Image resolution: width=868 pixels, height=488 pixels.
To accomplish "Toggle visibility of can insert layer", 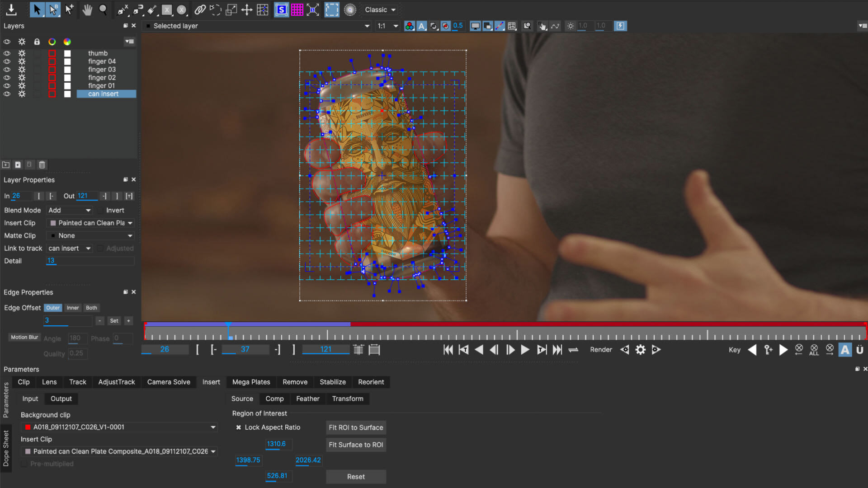I will pyautogui.click(x=7, y=94).
